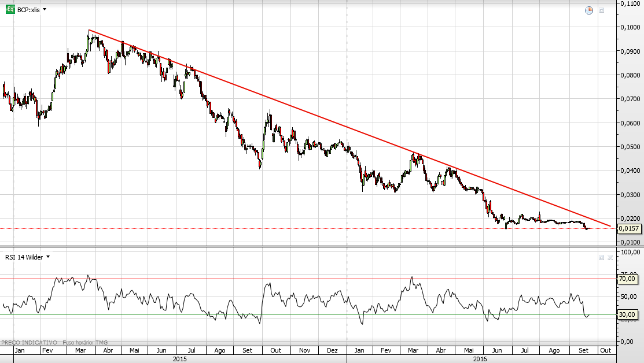Click the 0,0200 price axis label
Screen dimensions: 644x363
[630, 218]
